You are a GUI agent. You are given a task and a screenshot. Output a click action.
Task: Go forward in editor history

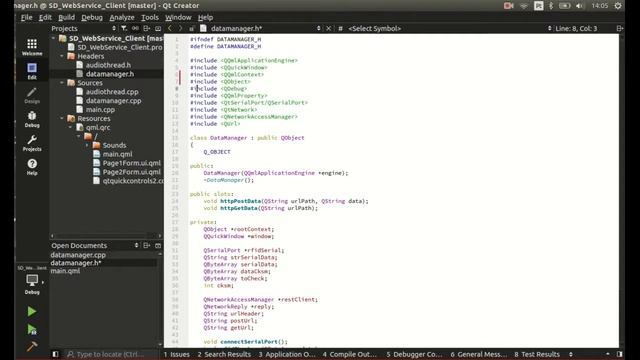click(180, 28)
